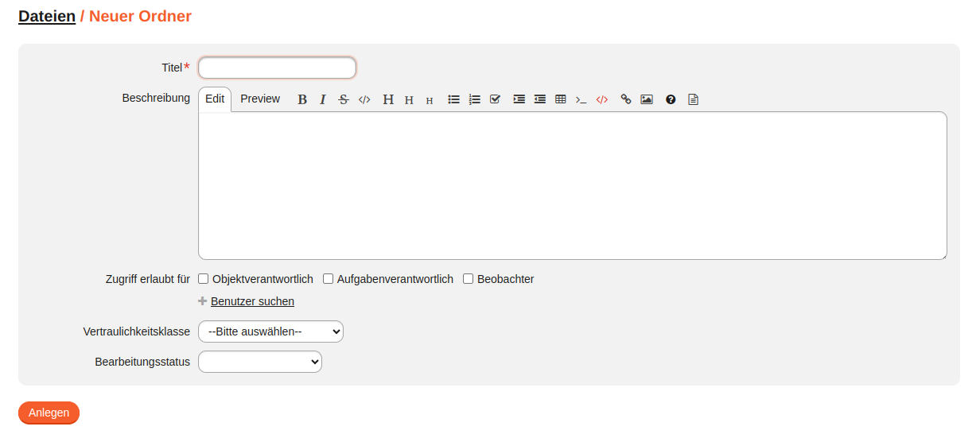The height and width of the screenshot is (438, 980).
Task: Toggle italic text formatting
Action: tap(323, 99)
